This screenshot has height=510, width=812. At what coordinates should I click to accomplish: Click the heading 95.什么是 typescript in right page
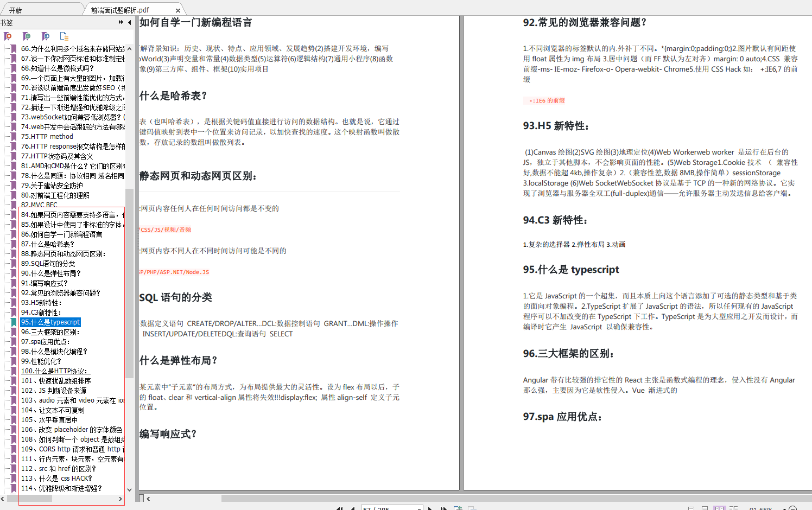571,270
